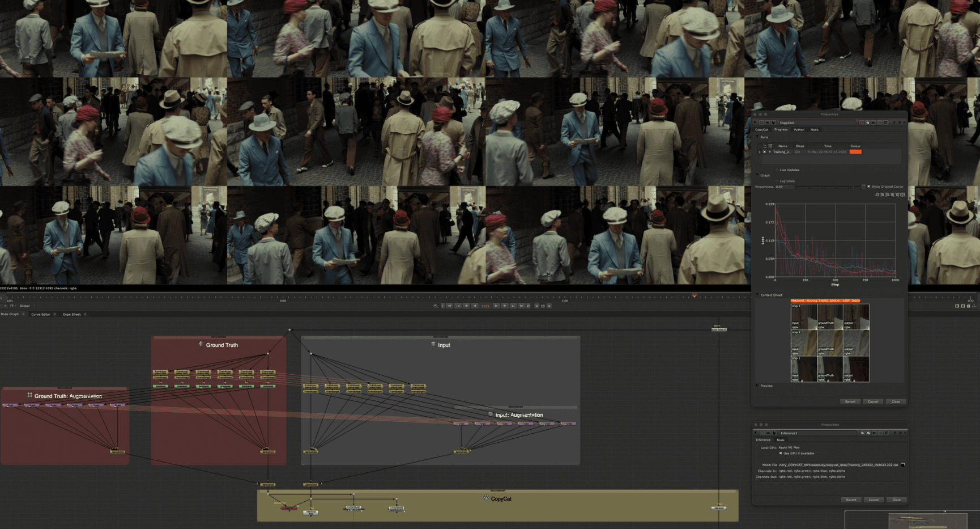Open the TF timeline mode dropdown
The height and width of the screenshot is (529, 980).
12,306
